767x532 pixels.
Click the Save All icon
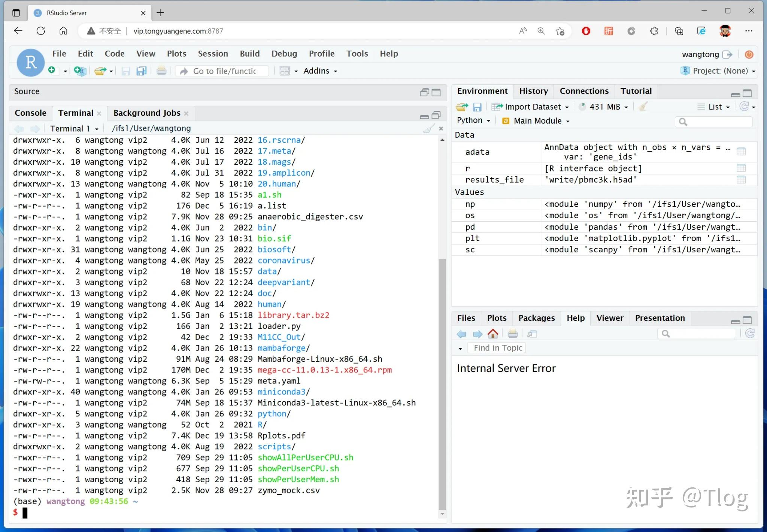141,71
